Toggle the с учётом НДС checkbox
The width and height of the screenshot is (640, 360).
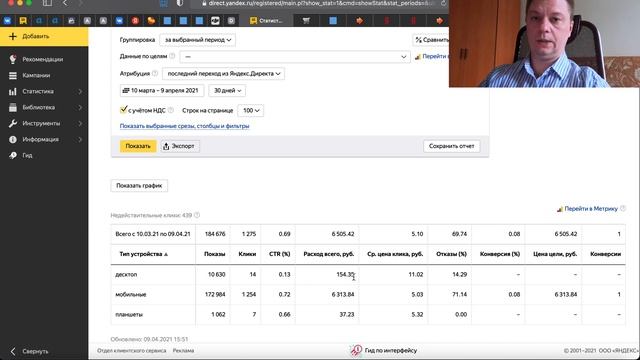(x=123, y=110)
